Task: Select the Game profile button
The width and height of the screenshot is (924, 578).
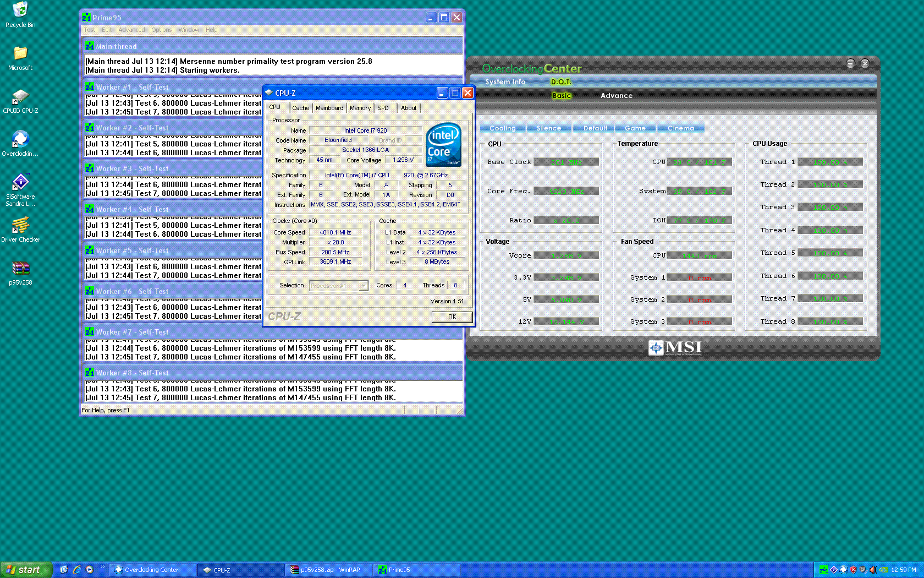Action: 635,128
